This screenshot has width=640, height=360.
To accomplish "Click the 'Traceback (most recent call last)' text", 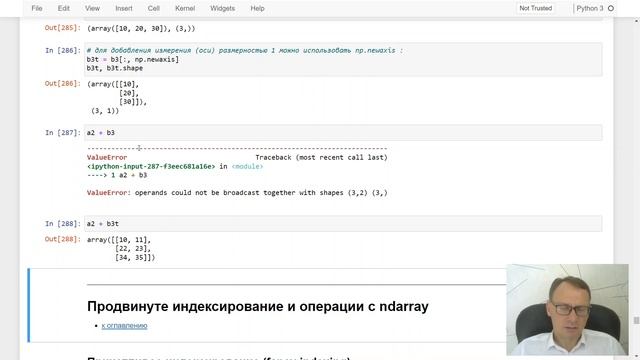I will [321, 158].
